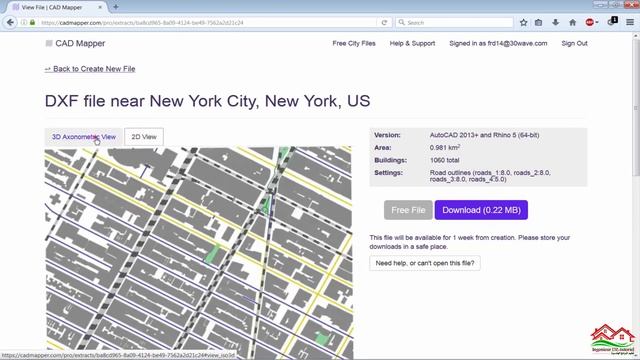
Task: Click Sign Out link
Action: [x=574, y=43]
